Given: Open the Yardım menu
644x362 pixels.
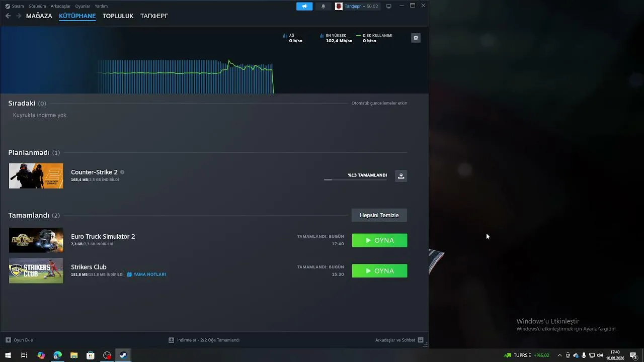Looking at the screenshot, I should tap(101, 6).
